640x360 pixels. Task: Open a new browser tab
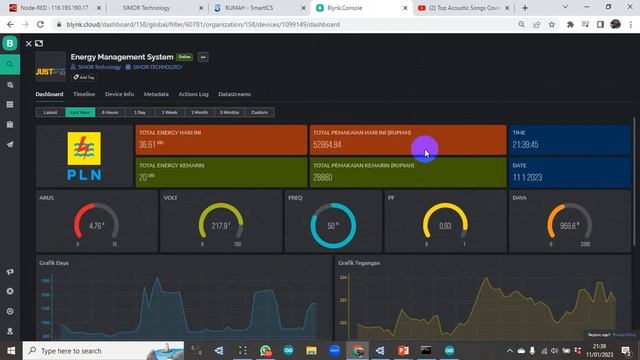point(525,8)
